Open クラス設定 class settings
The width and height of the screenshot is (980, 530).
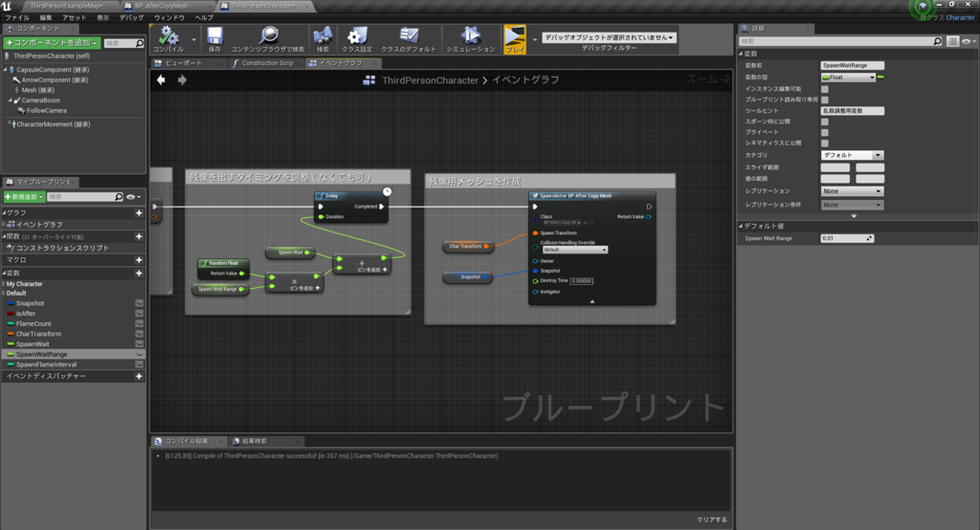[357, 39]
